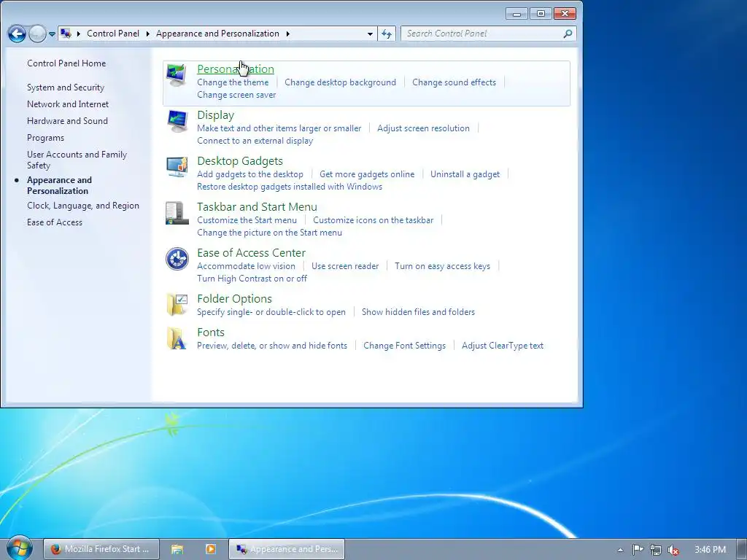
Task: Open Ease of Access in sidebar
Action: (54, 222)
